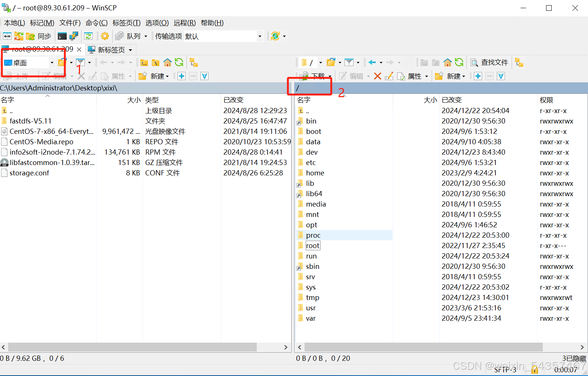Viewport: 588px width, 376px height.
Task: Click the 查找文件 find files button
Action: [489, 62]
